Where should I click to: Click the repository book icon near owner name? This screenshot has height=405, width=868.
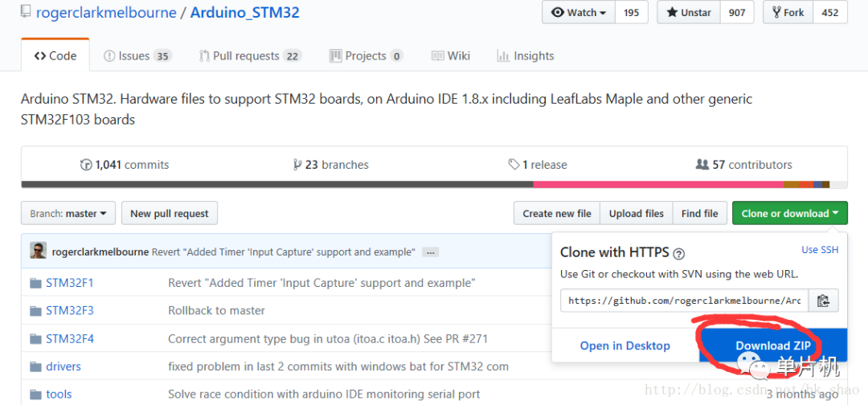pos(26,11)
